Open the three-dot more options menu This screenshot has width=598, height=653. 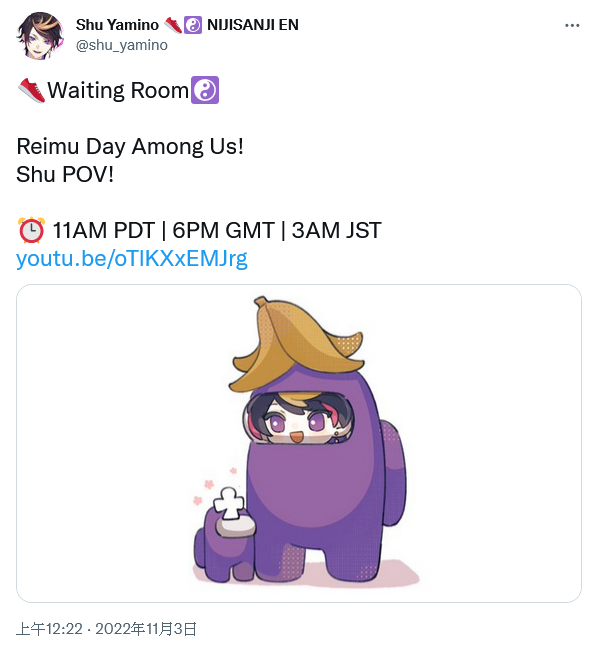point(572,25)
